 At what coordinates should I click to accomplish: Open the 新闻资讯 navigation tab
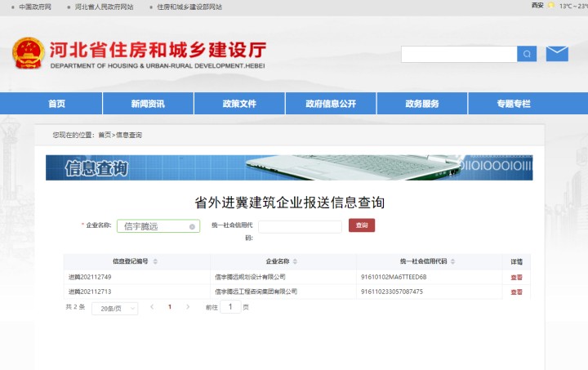click(148, 104)
